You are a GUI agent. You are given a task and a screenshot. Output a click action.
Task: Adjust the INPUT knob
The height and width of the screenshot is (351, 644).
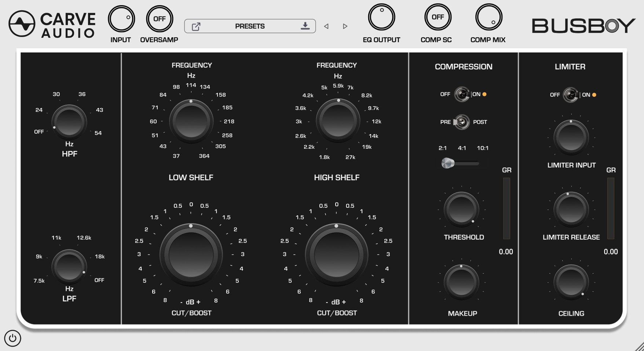pos(121,18)
